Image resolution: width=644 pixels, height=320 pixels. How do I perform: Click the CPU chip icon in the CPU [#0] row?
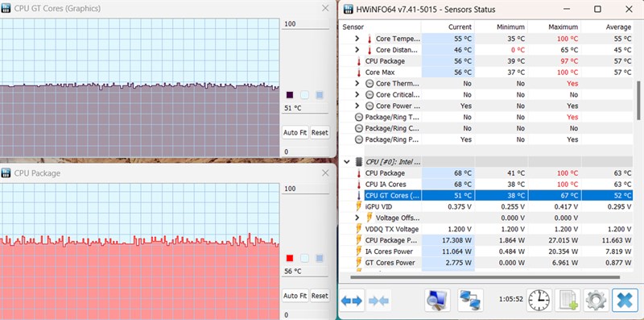[x=358, y=162]
